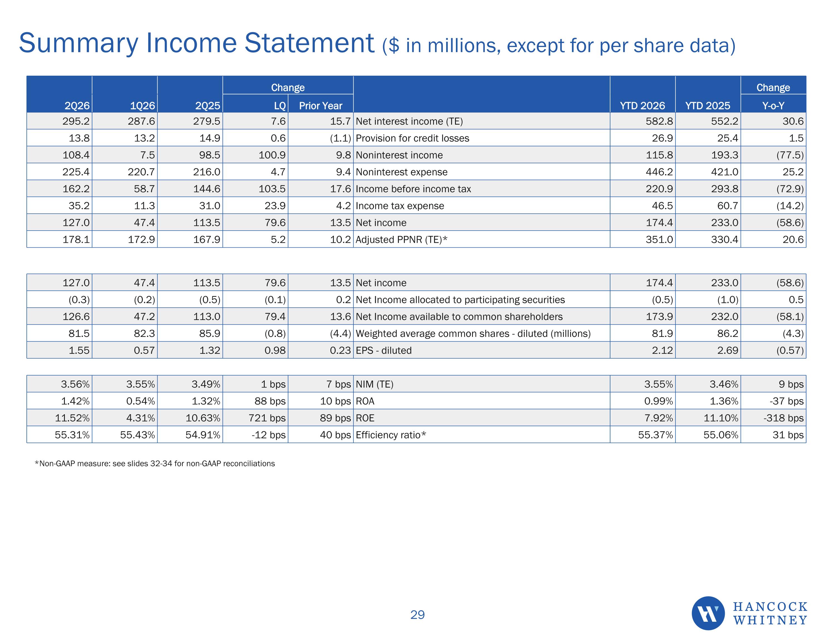This screenshot has width=835, height=644.
Task: Click the HANCOCK WHITNEY wordmark text
Action: [770, 613]
